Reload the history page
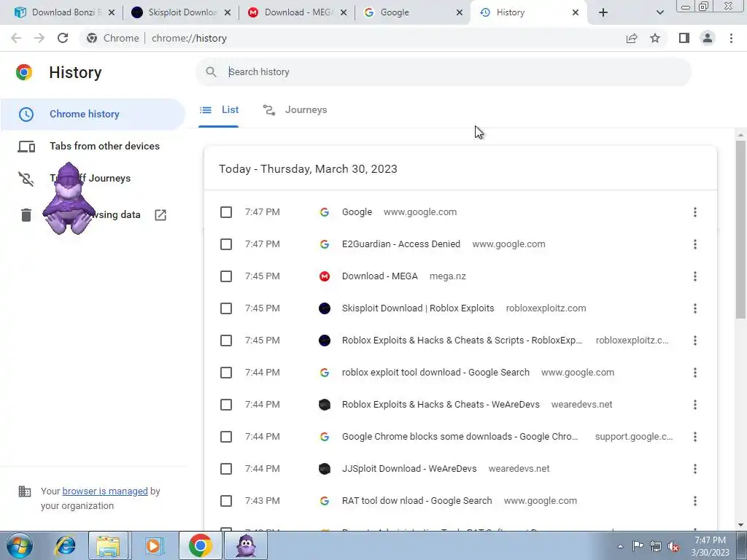Image resolution: width=747 pixels, height=560 pixels. (x=63, y=38)
